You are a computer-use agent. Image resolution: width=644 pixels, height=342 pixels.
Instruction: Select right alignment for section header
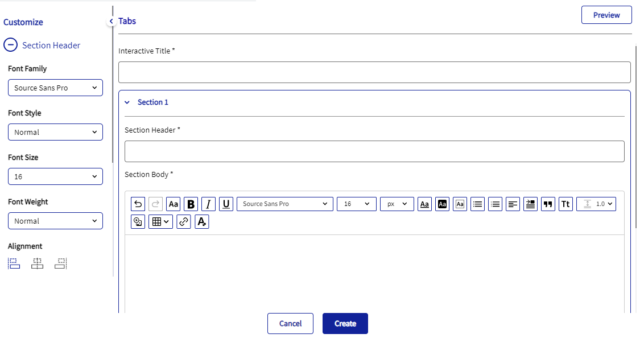[x=61, y=263]
